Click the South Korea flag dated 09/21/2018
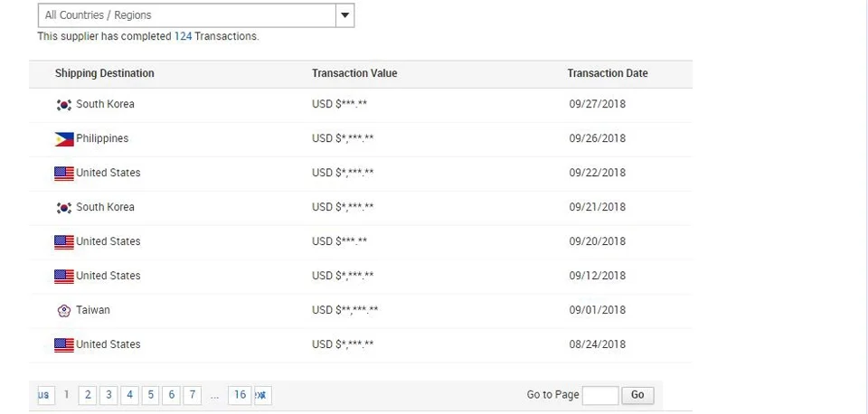The image size is (868, 414). coord(63,208)
